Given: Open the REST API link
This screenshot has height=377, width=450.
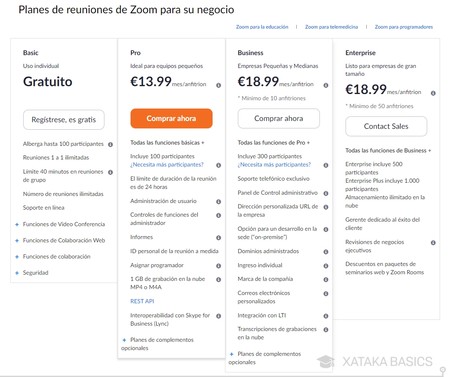Looking at the screenshot, I should [x=142, y=301].
